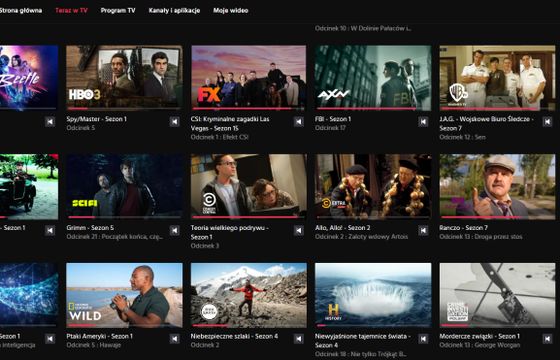Select text Odcinek 13 : Droga przez stos
The image size is (560, 360).
pos(481,236)
